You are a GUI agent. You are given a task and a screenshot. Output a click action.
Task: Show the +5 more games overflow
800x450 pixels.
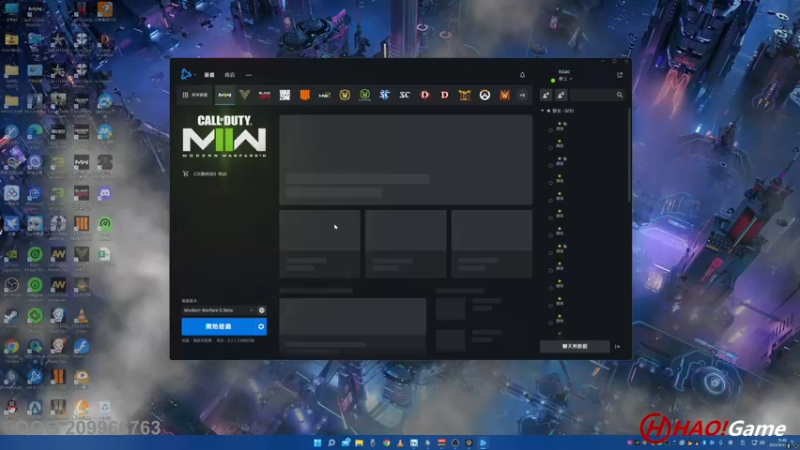(522, 95)
